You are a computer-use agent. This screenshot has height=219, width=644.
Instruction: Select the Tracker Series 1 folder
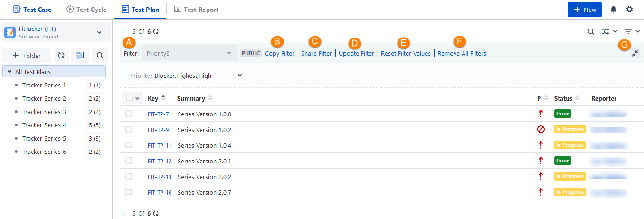click(x=44, y=86)
